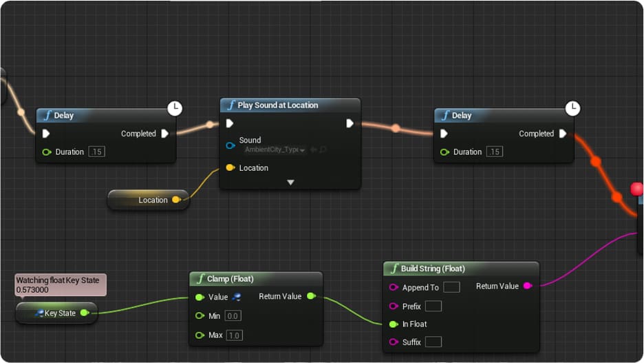This screenshot has height=363, width=644.
Task: Click the Key State output pin
Action: click(x=85, y=313)
